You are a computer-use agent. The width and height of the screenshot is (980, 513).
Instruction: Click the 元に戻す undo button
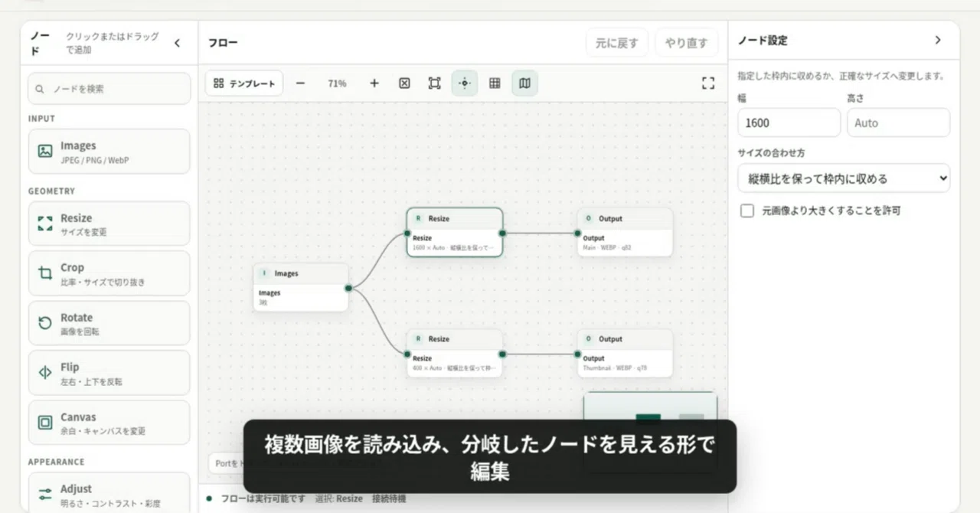617,43
